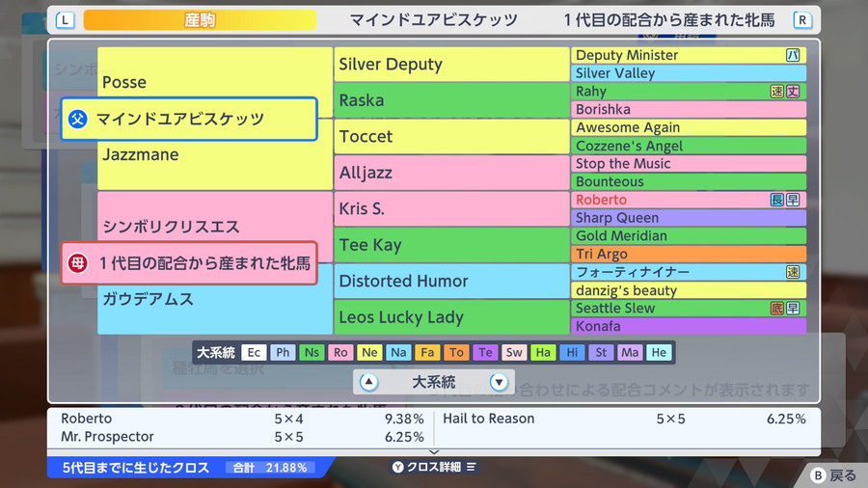This screenshot has height=488, width=868.
Task: Select the St lineage swatch
Action: click(x=601, y=352)
